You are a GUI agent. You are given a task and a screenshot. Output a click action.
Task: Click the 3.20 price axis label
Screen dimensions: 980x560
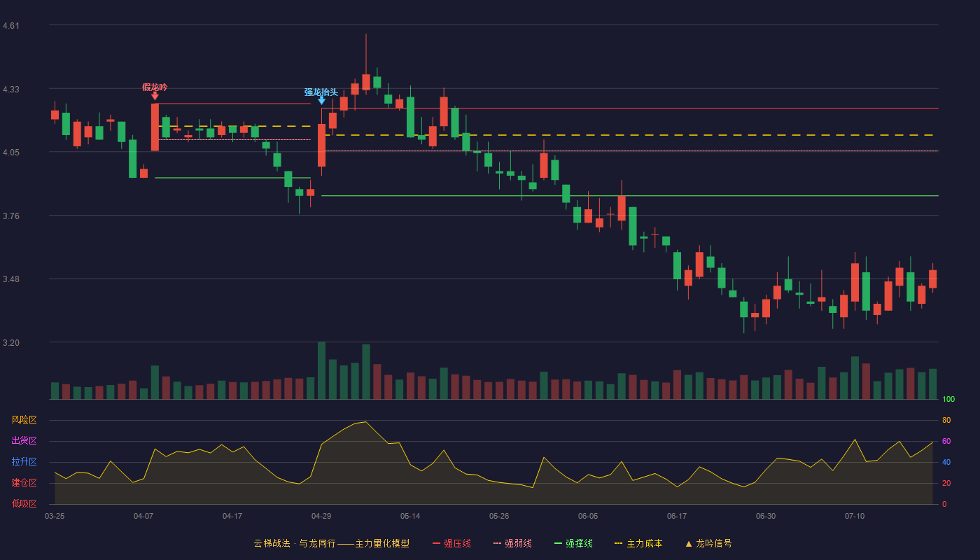11,343
